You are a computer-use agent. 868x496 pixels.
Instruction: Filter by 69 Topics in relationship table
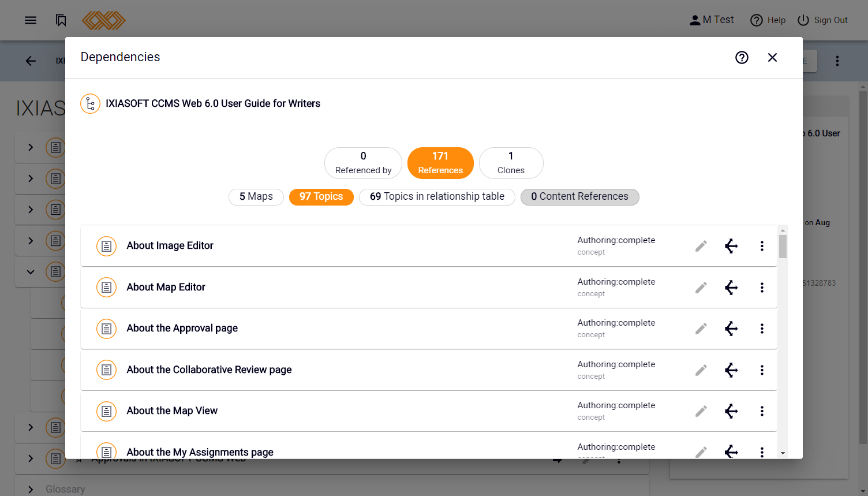(437, 197)
